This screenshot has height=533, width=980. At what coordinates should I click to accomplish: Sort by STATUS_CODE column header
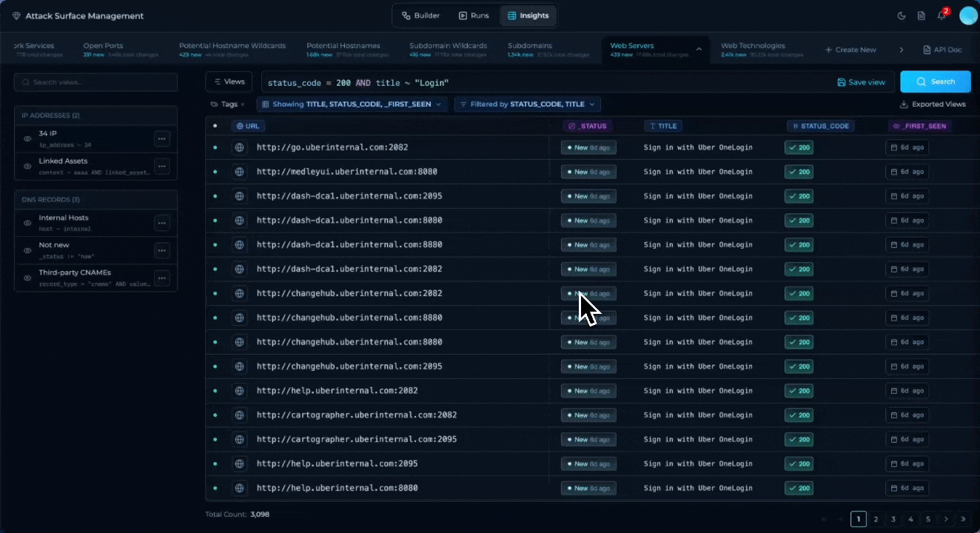[x=820, y=126]
